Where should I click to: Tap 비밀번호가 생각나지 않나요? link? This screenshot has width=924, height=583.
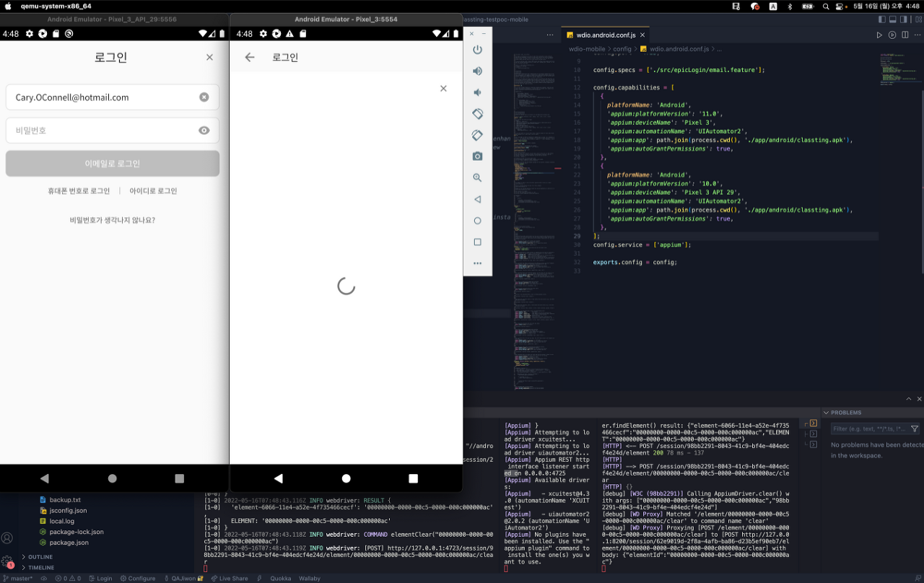tap(113, 220)
